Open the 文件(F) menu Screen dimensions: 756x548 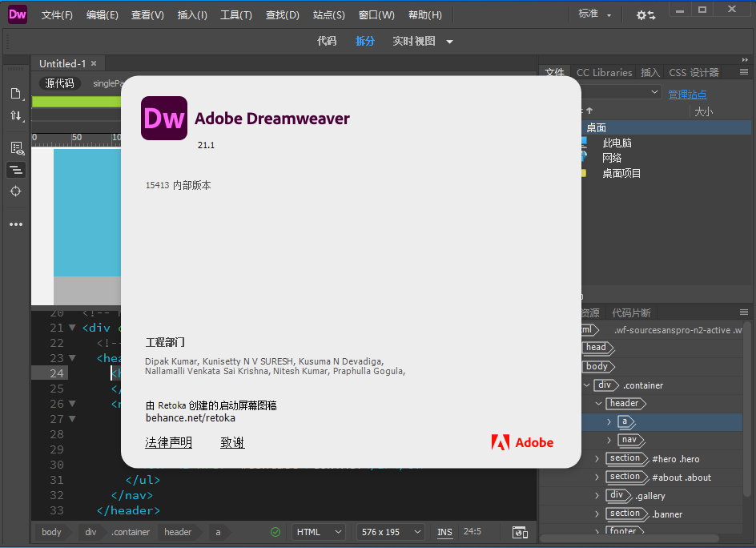click(57, 15)
